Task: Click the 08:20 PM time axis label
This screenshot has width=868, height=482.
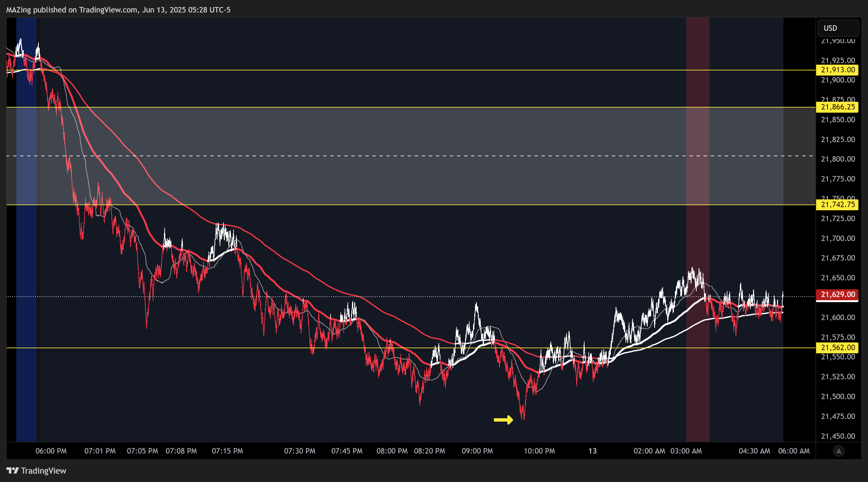Action: coord(430,451)
